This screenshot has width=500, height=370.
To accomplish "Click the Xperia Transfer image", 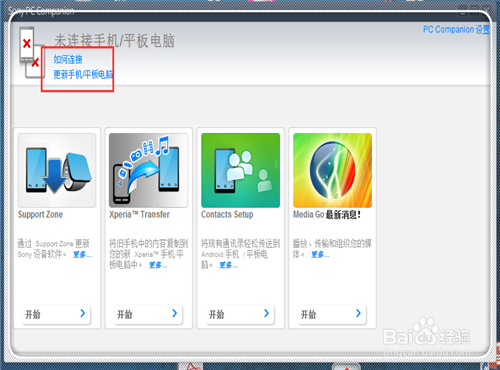I will tap(148, 170).
